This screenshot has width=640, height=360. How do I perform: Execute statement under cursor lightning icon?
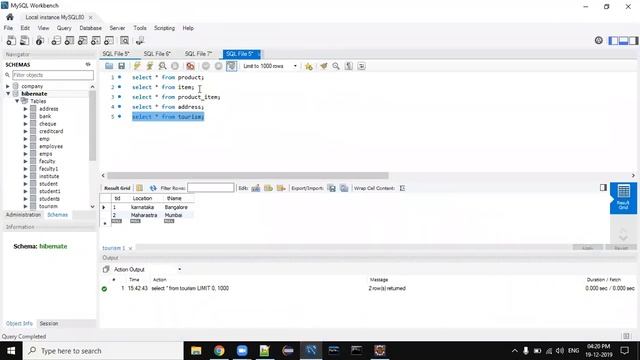(x=150, y=66)
